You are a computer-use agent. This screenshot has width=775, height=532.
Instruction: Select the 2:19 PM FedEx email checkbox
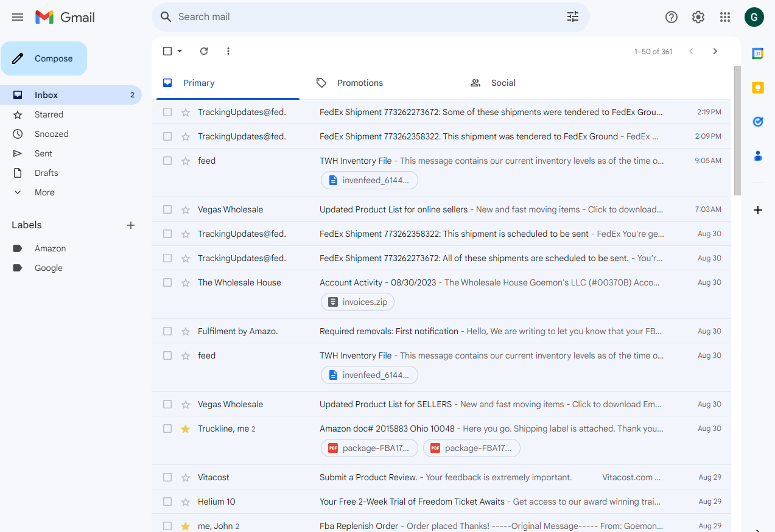point(167,112)
